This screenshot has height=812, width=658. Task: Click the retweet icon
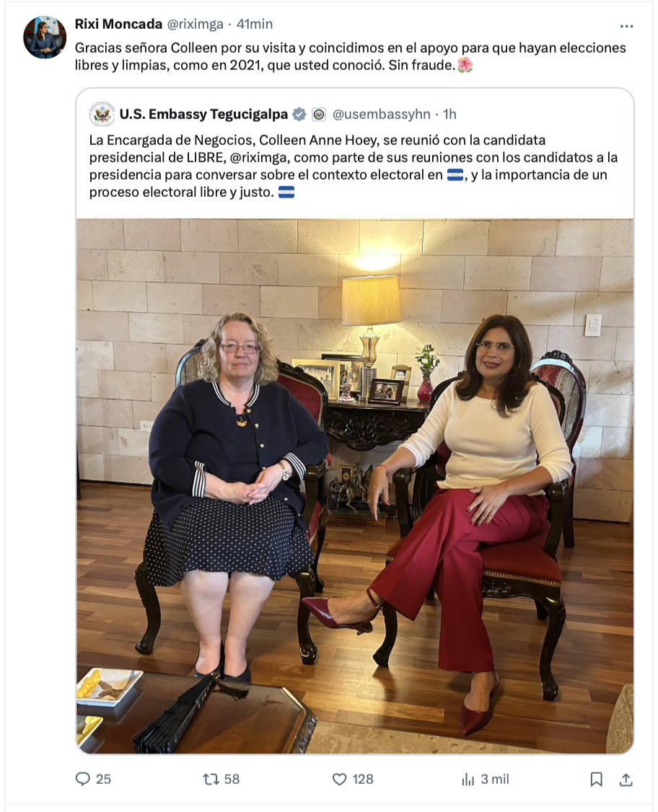click(211, 779)
